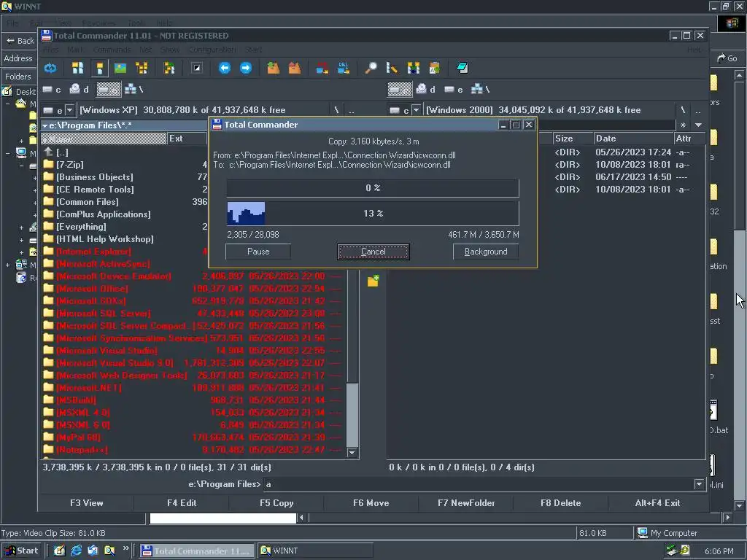The width and height of the screenshot is (747, 560).
Task: Click the Start button on taskbar
Action: click(x=21, y=551)
